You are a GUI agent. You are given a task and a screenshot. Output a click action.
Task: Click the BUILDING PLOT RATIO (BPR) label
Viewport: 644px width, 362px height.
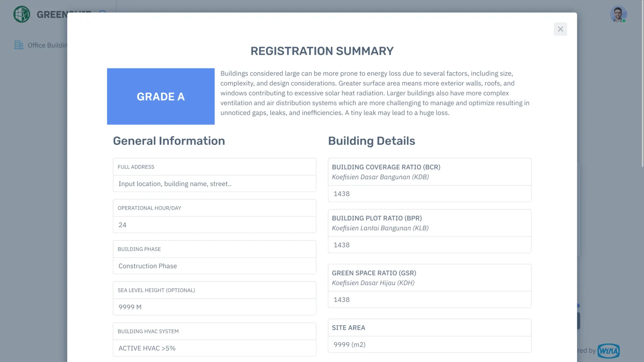(377, 218)
